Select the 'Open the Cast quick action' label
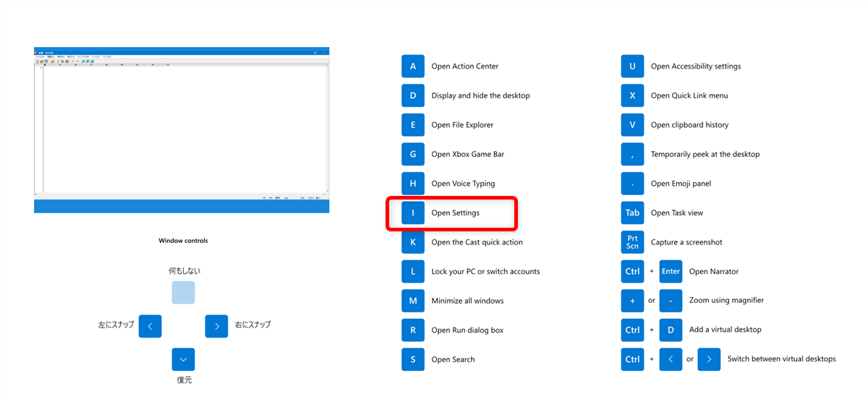The height and width of the screenshot is (402, 868). [477, 242]
